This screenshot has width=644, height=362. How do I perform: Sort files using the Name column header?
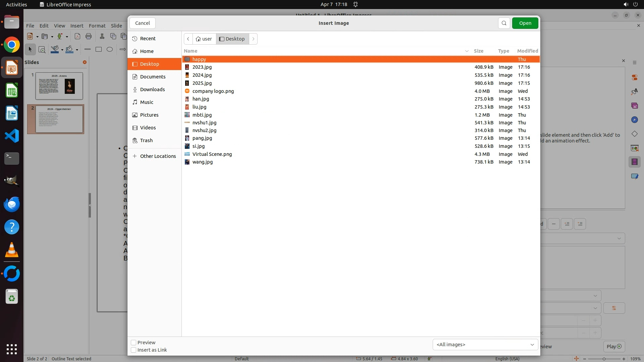(x=191, y=51)
